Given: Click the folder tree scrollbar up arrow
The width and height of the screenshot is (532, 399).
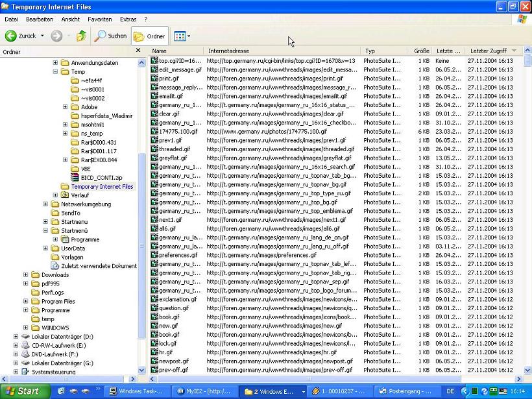Looking at the screenshot, I should [x=142, y=63].
